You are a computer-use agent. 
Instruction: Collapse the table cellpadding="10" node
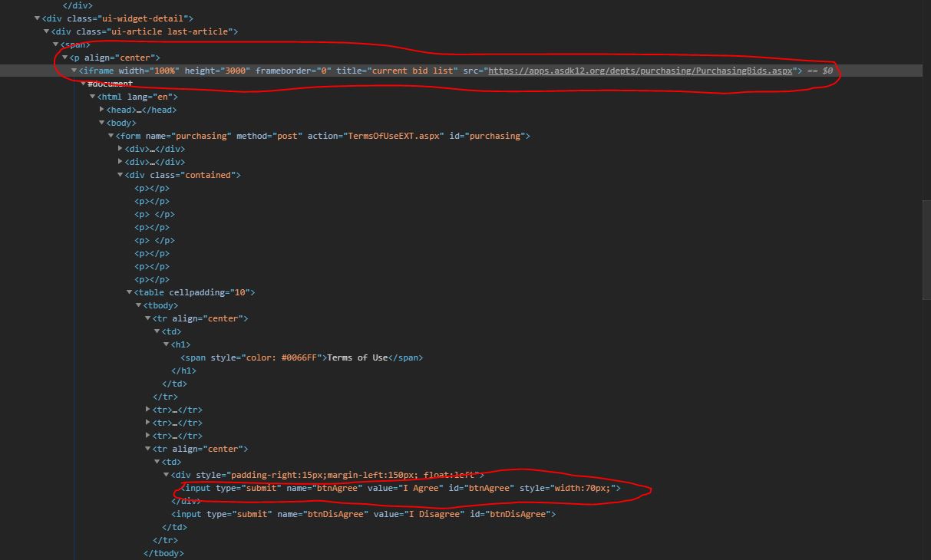(x=130, y=292)
